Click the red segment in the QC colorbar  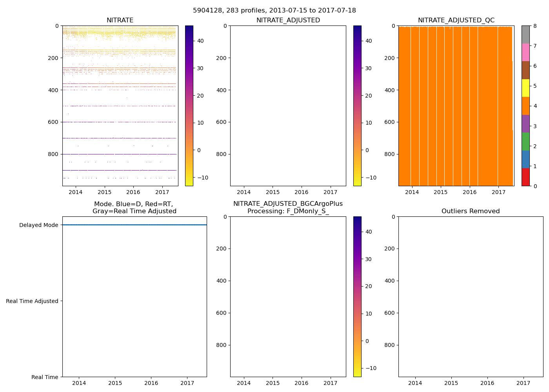pos(525,177)
